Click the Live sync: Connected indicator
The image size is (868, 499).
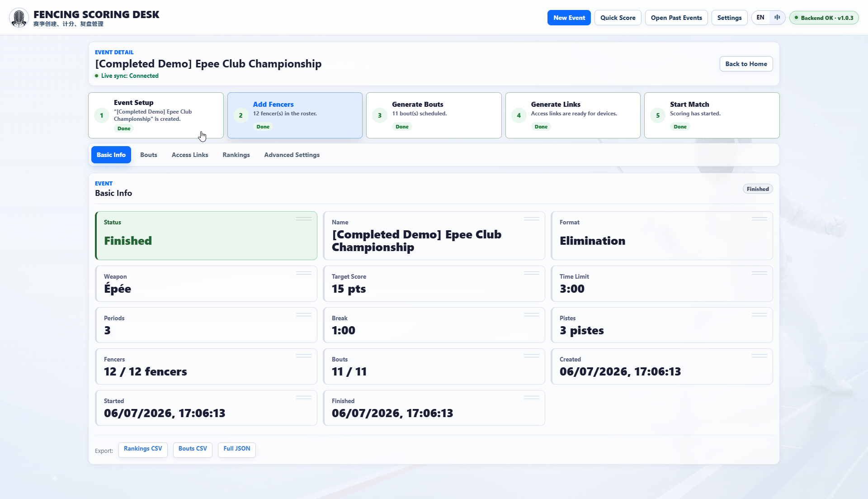(x=127, y=76)
